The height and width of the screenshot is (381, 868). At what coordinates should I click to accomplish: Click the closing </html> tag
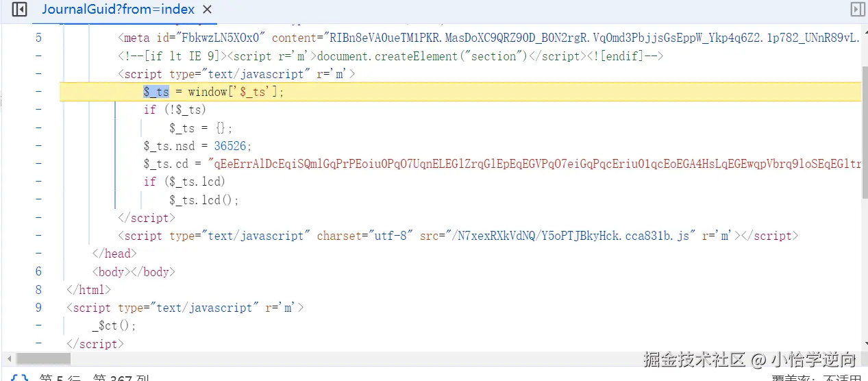click(88, 290)
